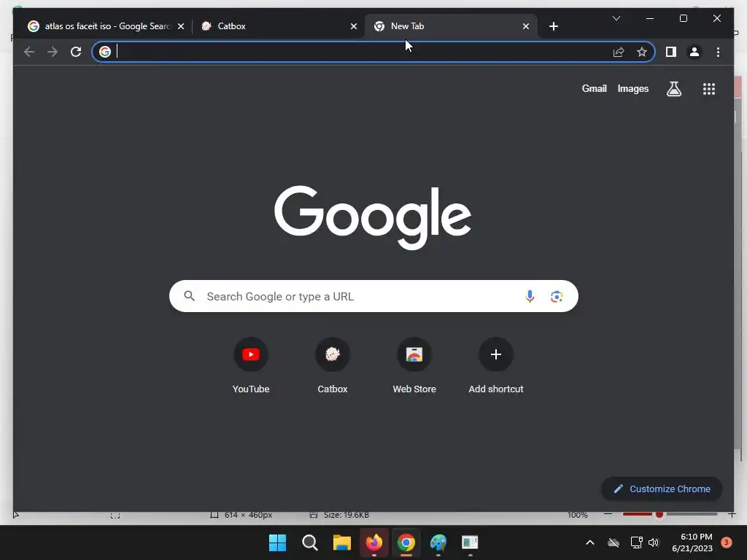Open the Web Store shortcut
The image size is (747, 560).
click(414, 365)
